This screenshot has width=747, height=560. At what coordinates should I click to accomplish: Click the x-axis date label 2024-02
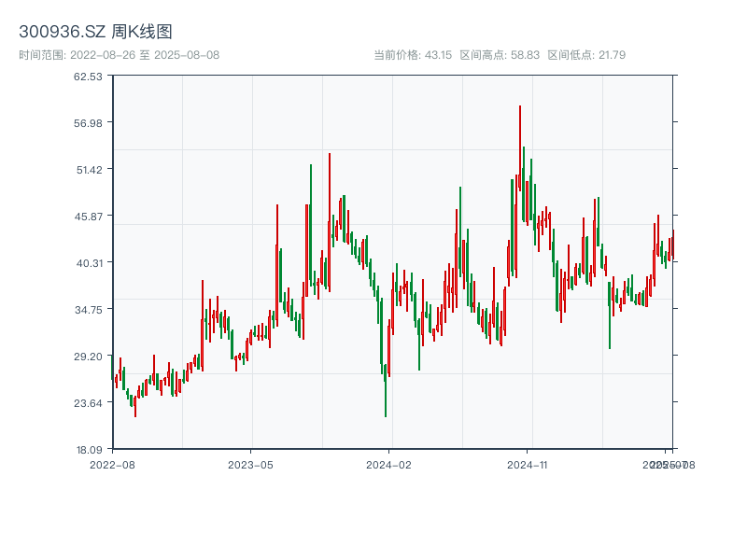[x=388, y=465]
